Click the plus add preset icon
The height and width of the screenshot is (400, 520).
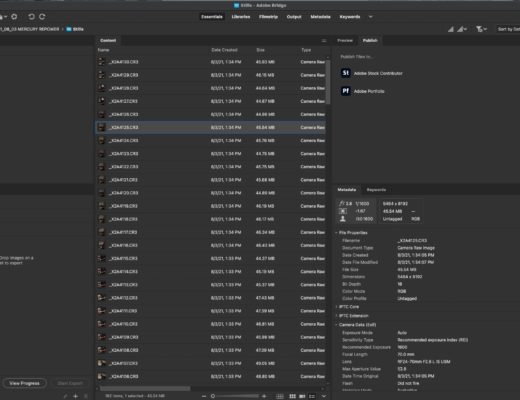76,396
